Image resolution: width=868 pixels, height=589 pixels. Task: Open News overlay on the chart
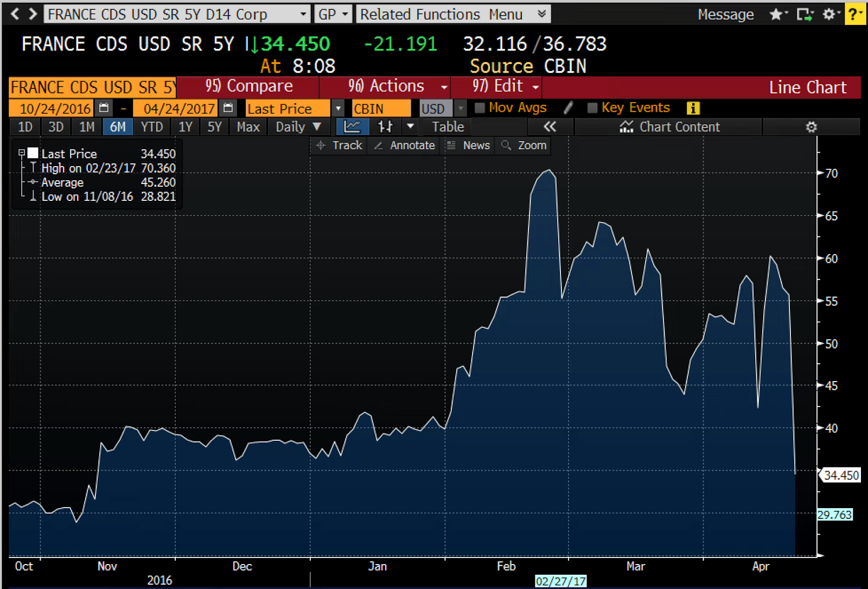pyautogui.click(x=468, y=145)
